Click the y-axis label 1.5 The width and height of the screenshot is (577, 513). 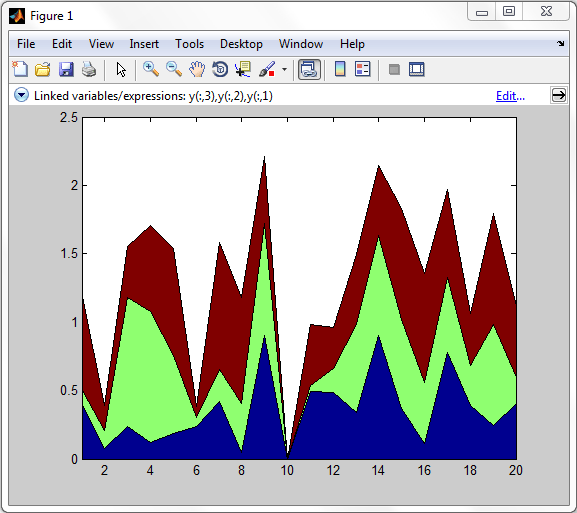click(x=69, y=254)
